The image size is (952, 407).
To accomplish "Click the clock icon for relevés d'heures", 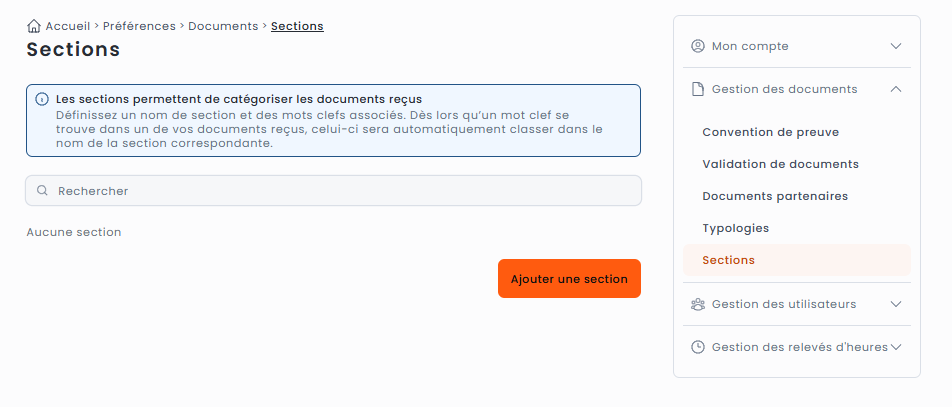I will (698, 347).
